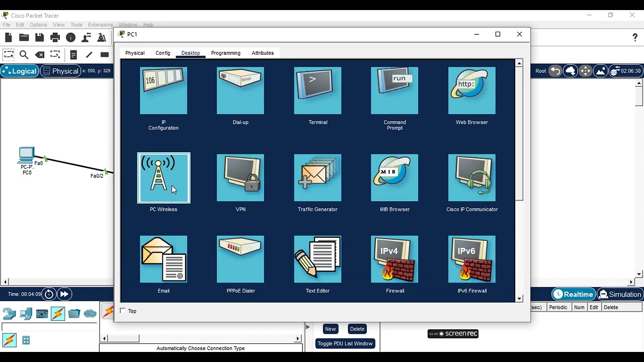Switch to the Programming tab
Screen dimensions: 644x362
point(226,53)
